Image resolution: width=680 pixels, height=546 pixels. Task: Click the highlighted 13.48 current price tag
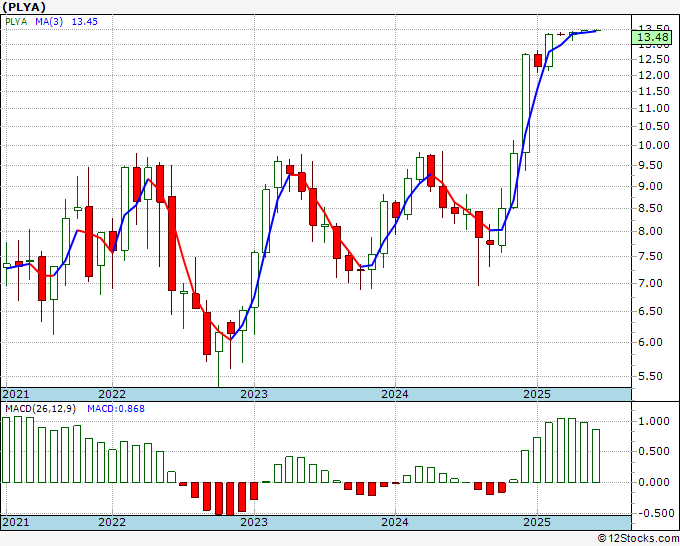(x=653, y=37)
